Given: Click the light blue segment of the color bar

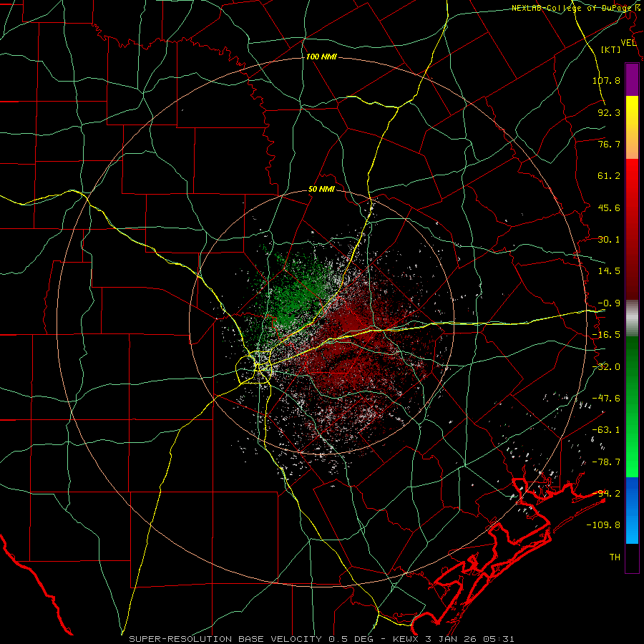Looking at the screenshot, I should coord(632,510).
